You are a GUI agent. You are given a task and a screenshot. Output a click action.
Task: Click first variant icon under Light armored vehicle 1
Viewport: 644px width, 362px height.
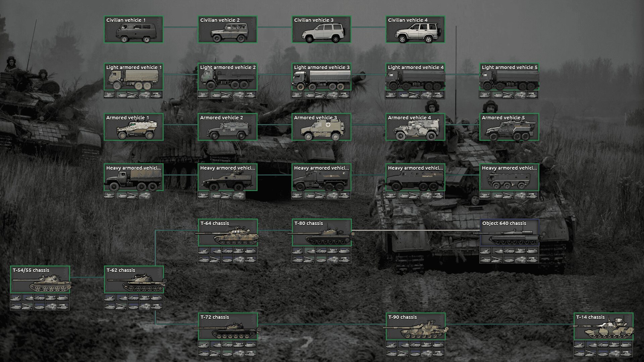pos(110,95)
